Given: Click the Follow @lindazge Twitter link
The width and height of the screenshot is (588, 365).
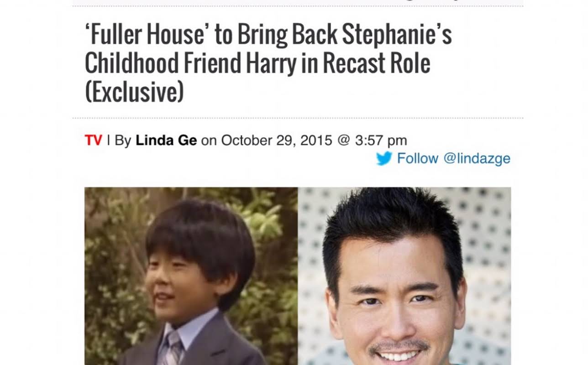Looking at the screenshot, I should (443, 158).
